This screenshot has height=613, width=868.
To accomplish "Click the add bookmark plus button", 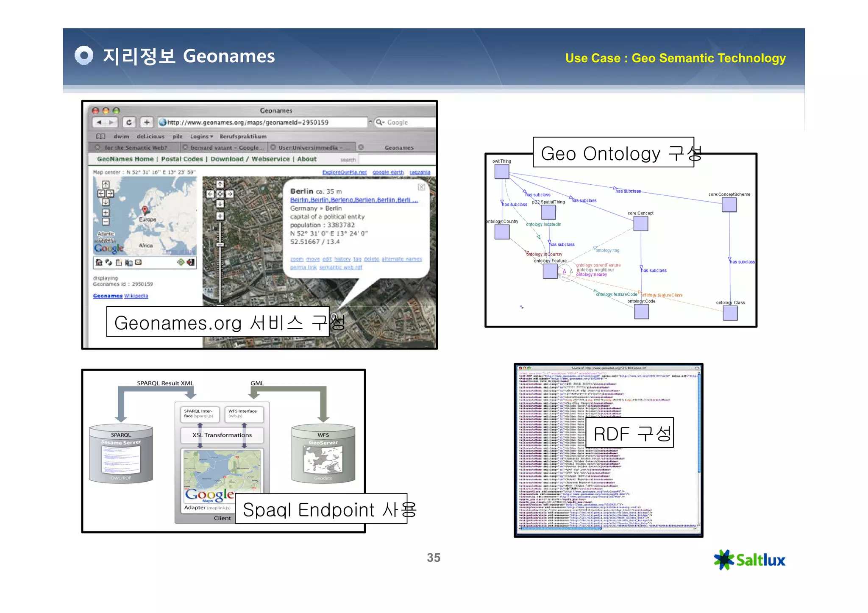I will click(x=147, y=122).
